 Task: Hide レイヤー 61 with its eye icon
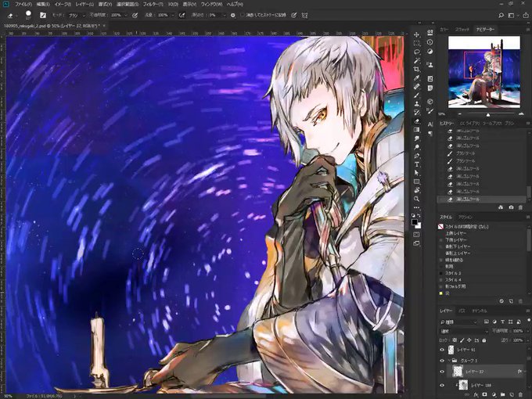(x=442, y=350)
